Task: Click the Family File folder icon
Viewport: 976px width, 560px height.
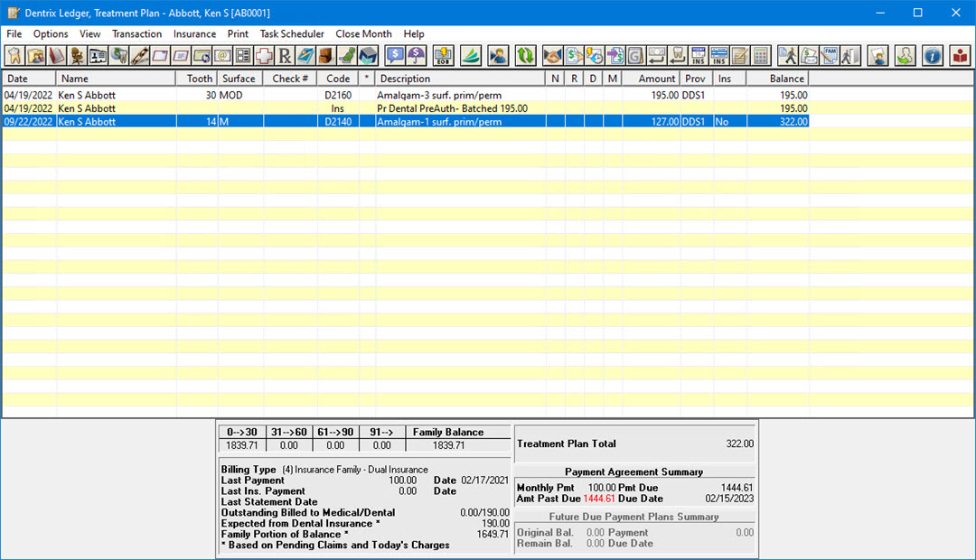Action: [x=36, y=56]
